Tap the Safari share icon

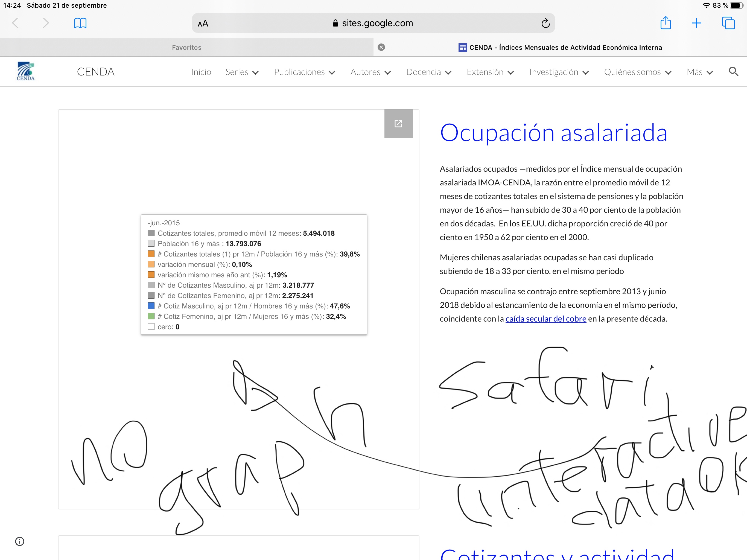tap(665, 23)
